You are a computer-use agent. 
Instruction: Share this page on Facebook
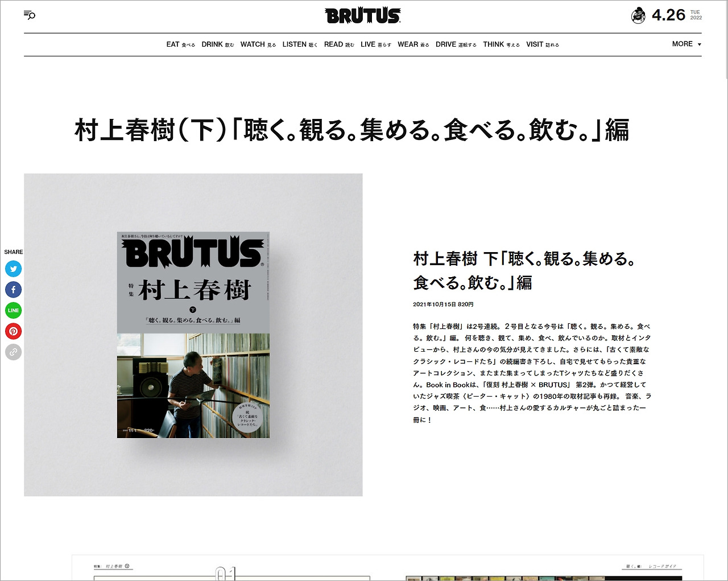point(14,290)
